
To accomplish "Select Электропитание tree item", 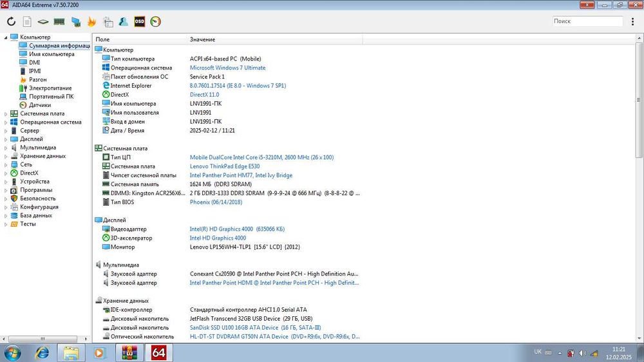I will 50,88.
